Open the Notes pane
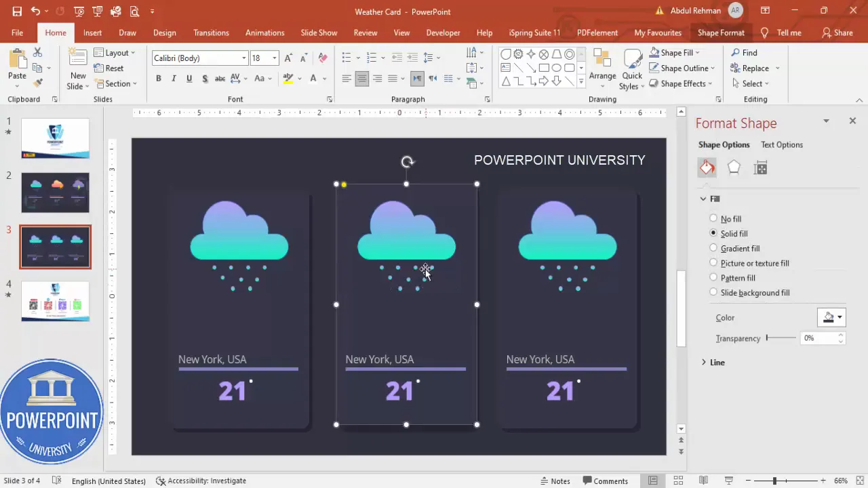The height and width of the screenshot is (488, 868). [555, 481]
